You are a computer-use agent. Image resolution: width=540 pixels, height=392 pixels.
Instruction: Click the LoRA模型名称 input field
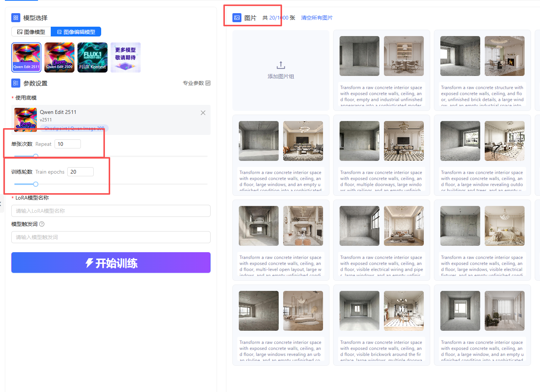pos(111,211)
